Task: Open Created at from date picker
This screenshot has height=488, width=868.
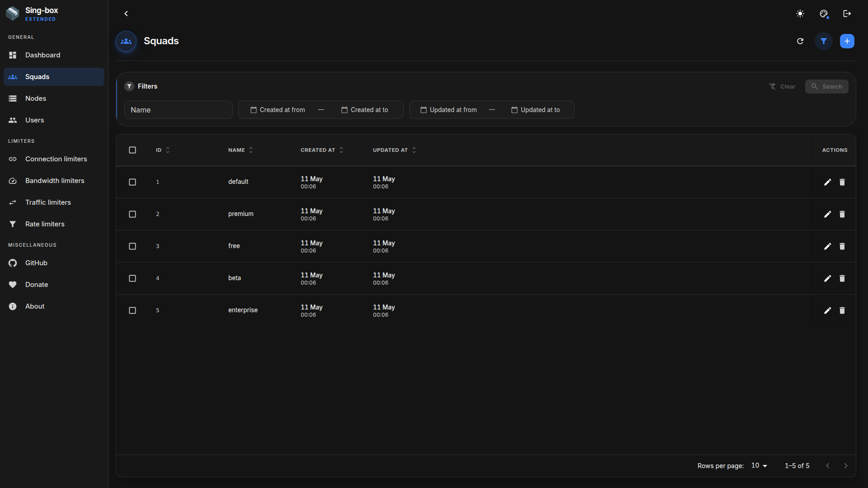Action: point(278,110)
